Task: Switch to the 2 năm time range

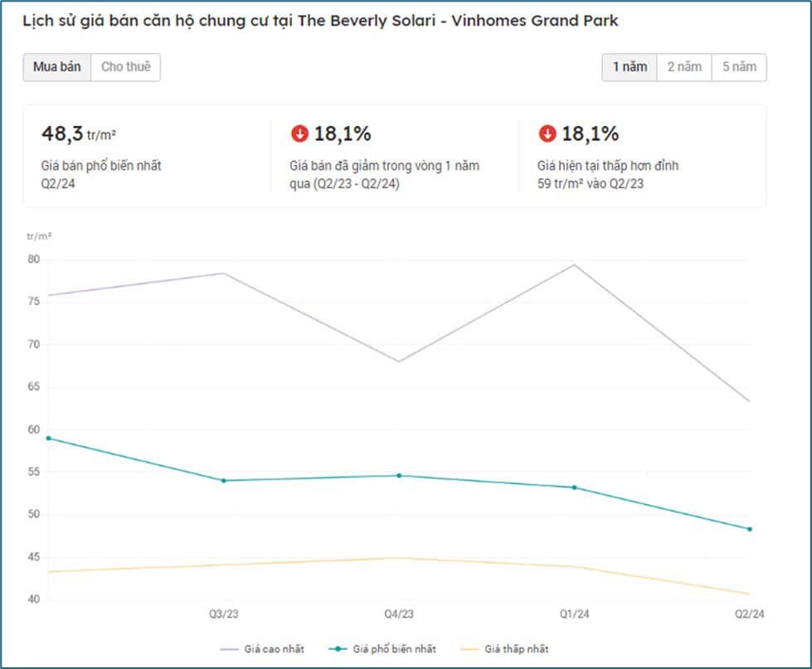Action: [684, 67]
